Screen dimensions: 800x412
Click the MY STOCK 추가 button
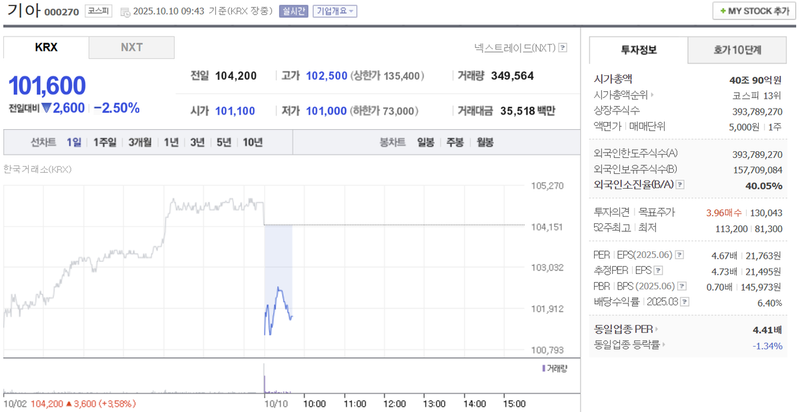point(753,11)
